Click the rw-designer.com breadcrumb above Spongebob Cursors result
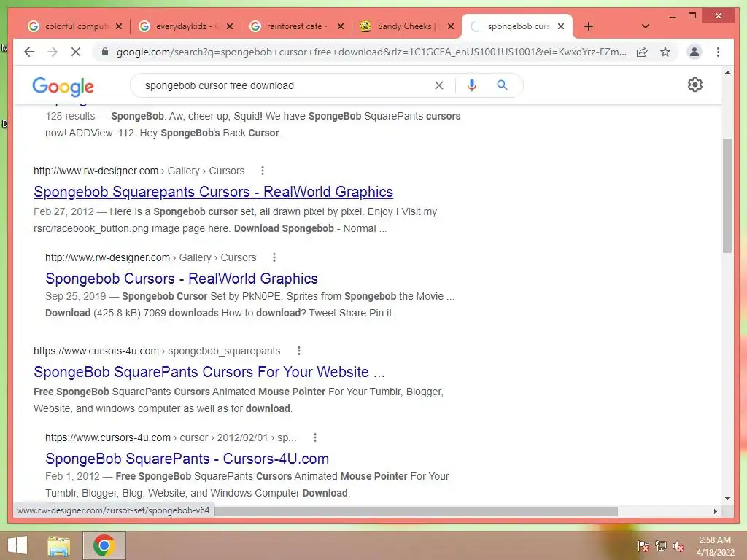Screen dimensions: 747x560 point(150,257)
